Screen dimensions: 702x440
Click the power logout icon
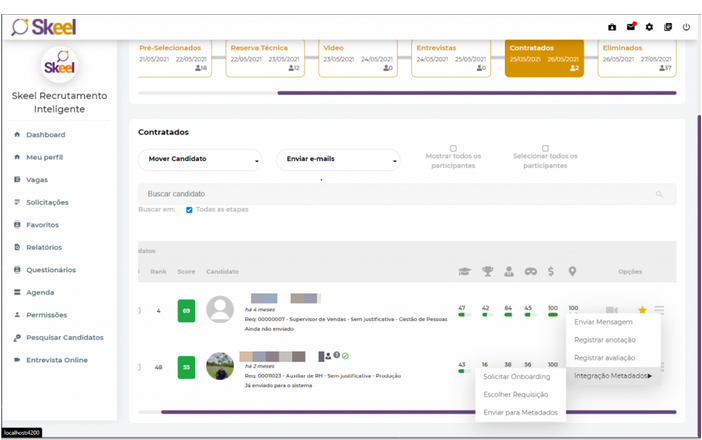click(x=686, y=27)
